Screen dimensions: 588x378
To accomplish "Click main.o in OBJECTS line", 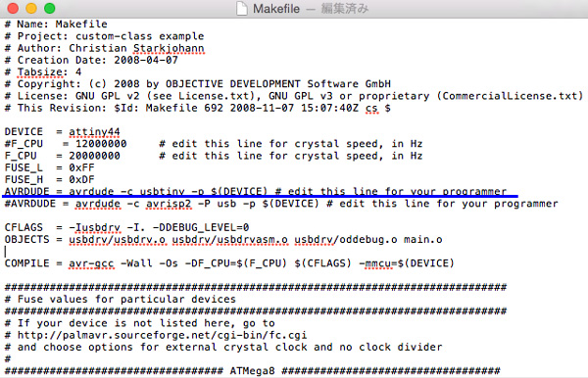I will coord(423,240).
